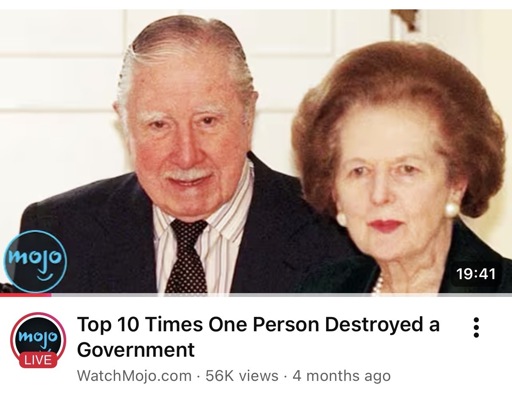The image size is (512, 414).
Task: Open video title 'Top 10 Times One Person Destroyed a'
Action: point(258,324)
